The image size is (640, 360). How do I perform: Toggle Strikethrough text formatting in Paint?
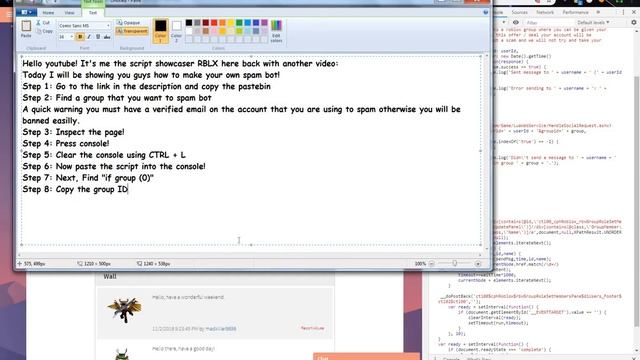tap(107, 37)
